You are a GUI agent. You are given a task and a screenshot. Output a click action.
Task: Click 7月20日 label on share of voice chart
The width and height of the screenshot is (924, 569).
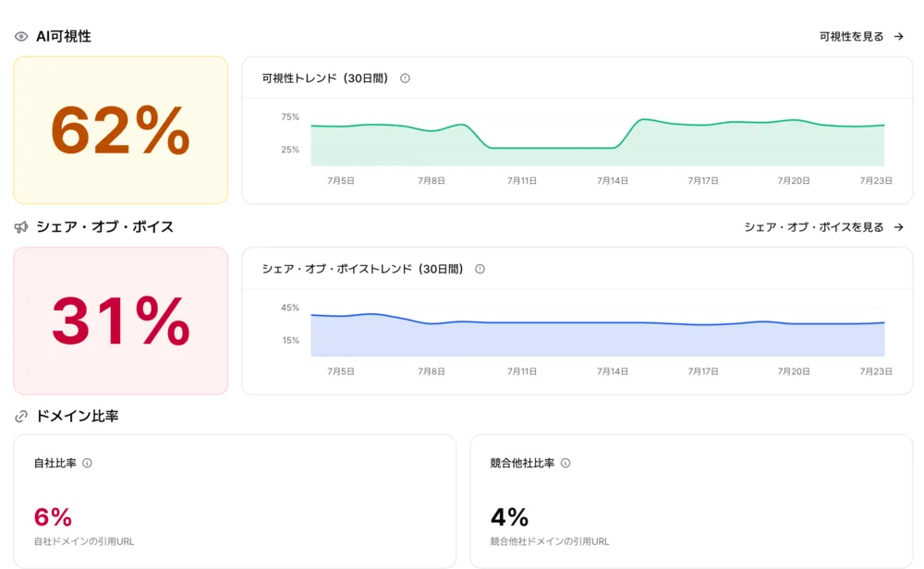794,371
